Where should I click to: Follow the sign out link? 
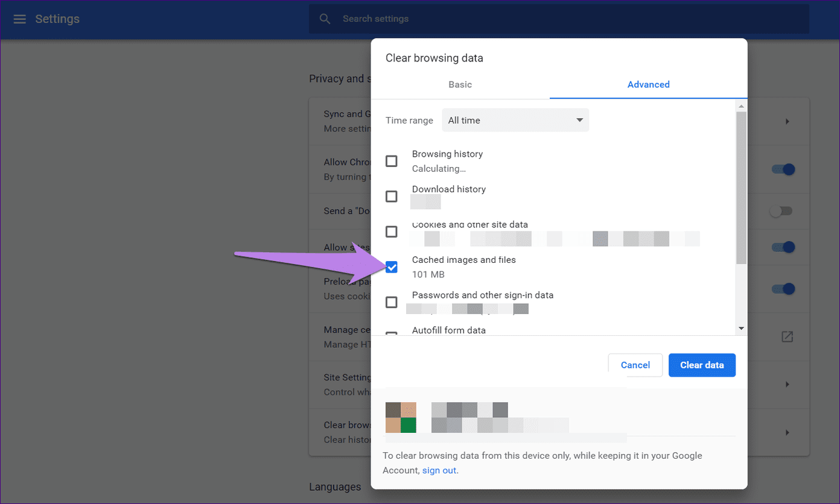tap(439, 470)
